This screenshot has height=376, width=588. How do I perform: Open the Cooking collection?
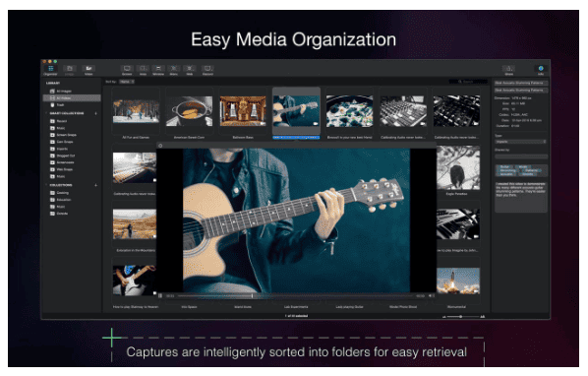point(71,193)
